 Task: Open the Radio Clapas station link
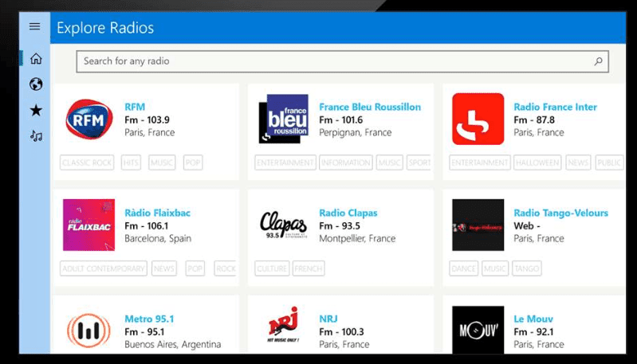(348, 213)
